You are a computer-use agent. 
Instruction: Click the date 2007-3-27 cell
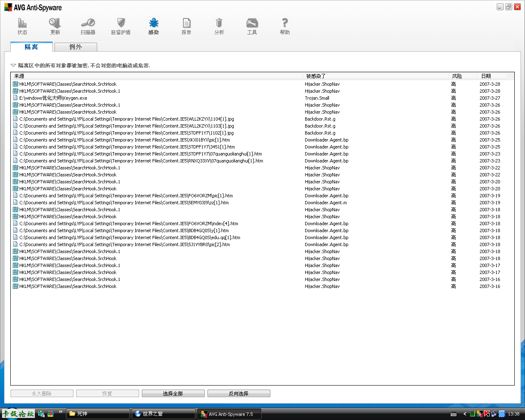490,98
